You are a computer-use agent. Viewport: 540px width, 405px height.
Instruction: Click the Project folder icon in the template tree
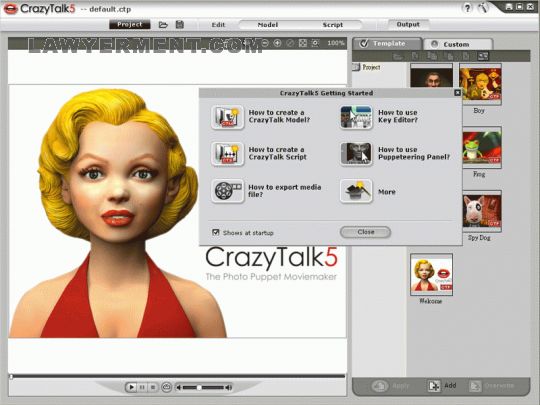pyautogui.click(x=356, y=67)
